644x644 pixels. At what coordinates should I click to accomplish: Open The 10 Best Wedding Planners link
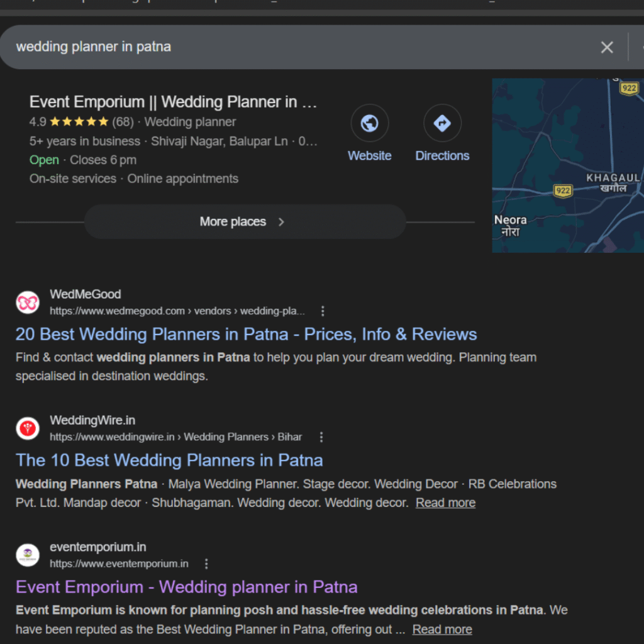pyautogui.click(x=169, y=460)
